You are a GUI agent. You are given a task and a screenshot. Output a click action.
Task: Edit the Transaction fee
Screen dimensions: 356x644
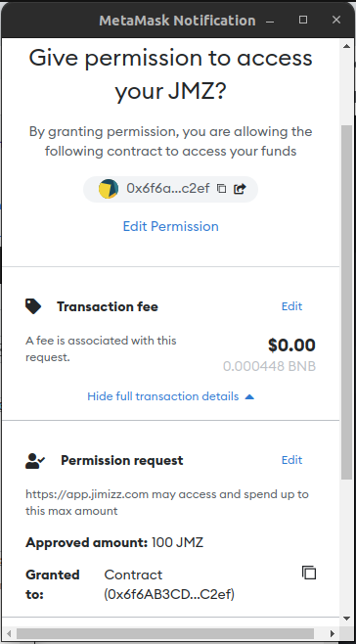(292, 306)
